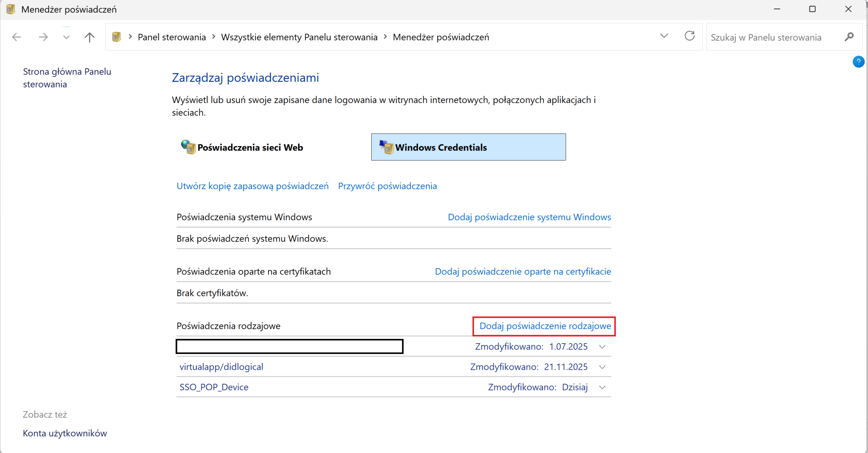
Task: Expand credential modified 1.07.2025
Action: tap(602, 347)
